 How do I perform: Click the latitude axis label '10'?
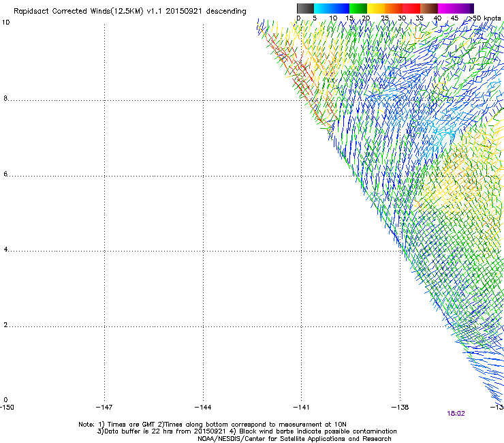[5, 22]
